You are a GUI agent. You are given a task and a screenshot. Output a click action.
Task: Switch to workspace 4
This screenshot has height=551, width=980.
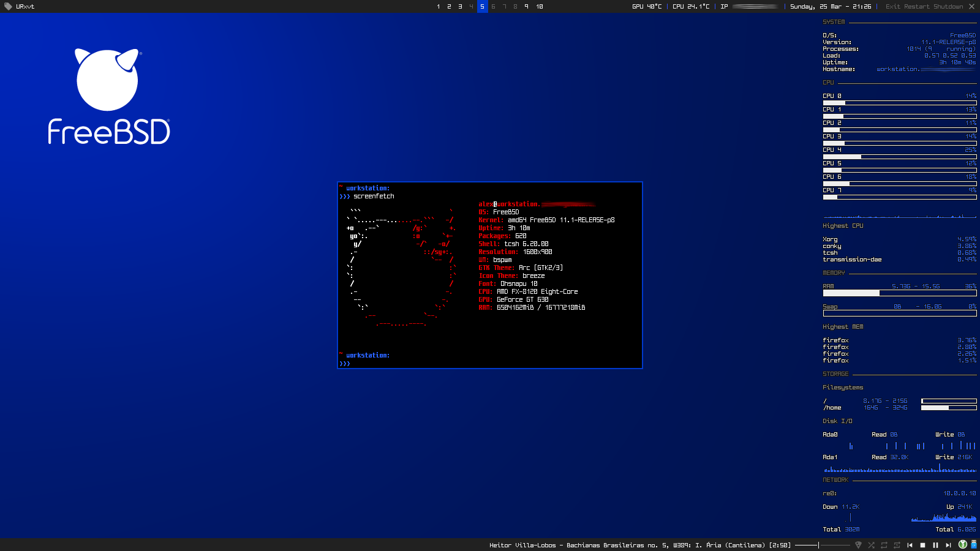pyautogui.click(x=471, y=7)
